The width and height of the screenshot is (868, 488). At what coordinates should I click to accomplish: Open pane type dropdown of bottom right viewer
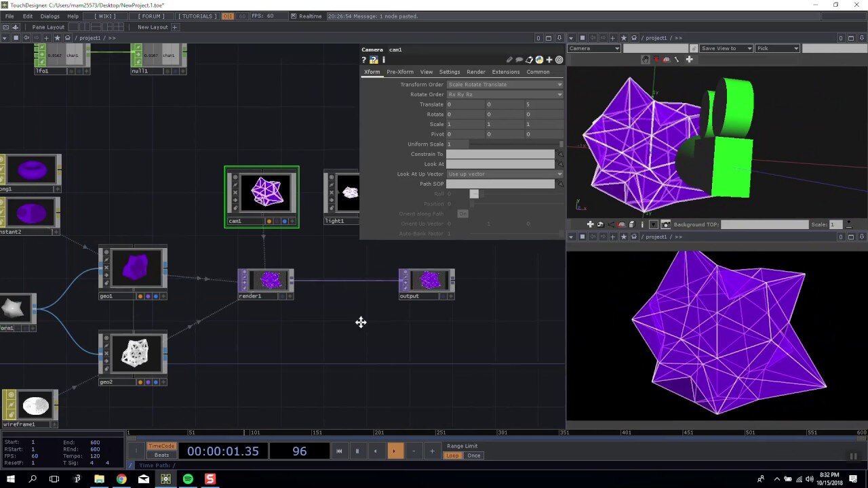coord(572,237)
